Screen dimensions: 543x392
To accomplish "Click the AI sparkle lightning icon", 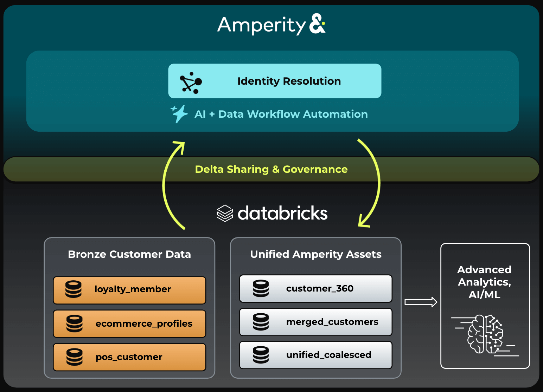I will pyautogui.click(x=179, y=114).
